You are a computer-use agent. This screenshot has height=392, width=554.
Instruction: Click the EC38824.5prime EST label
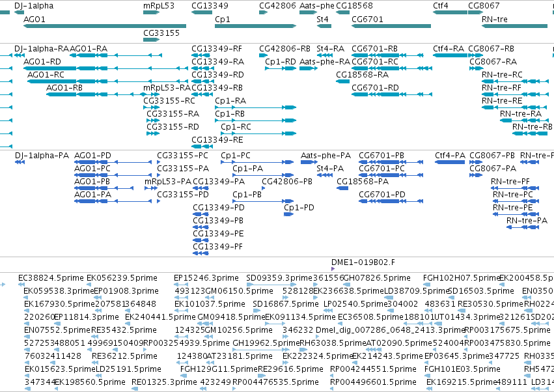click(51, 278)
